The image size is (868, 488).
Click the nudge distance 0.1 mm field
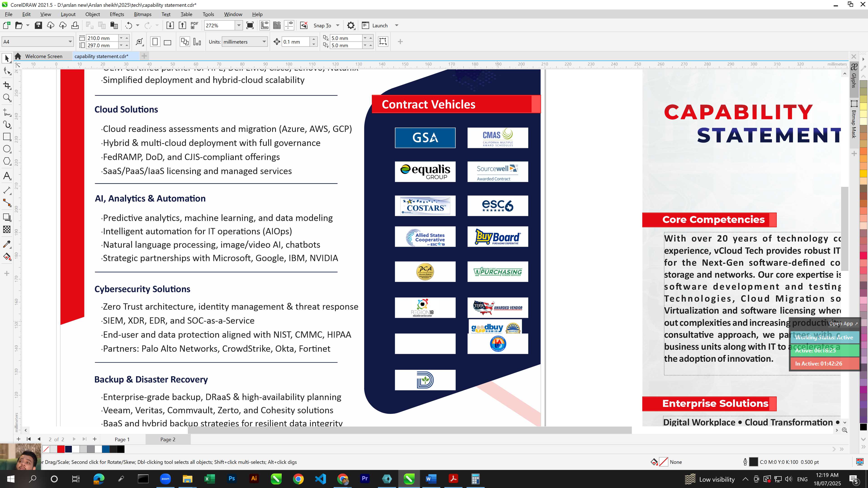(295, 42)
